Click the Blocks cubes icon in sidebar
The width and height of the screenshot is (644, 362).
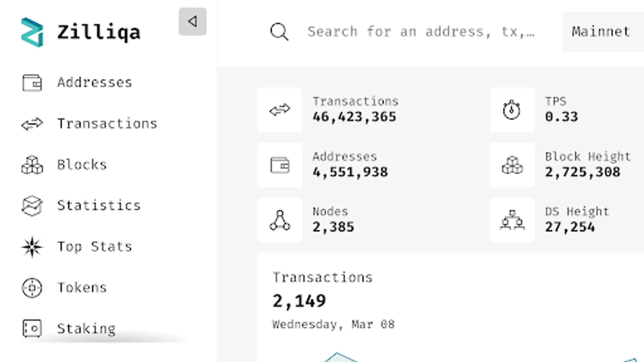(x=32, y=165)
